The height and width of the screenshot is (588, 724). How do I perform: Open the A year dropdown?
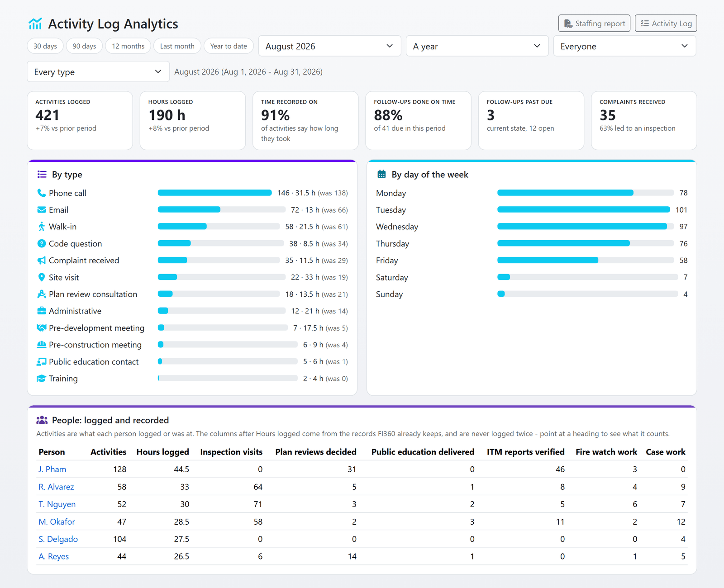pyautogui.click(x=477, y=46)
